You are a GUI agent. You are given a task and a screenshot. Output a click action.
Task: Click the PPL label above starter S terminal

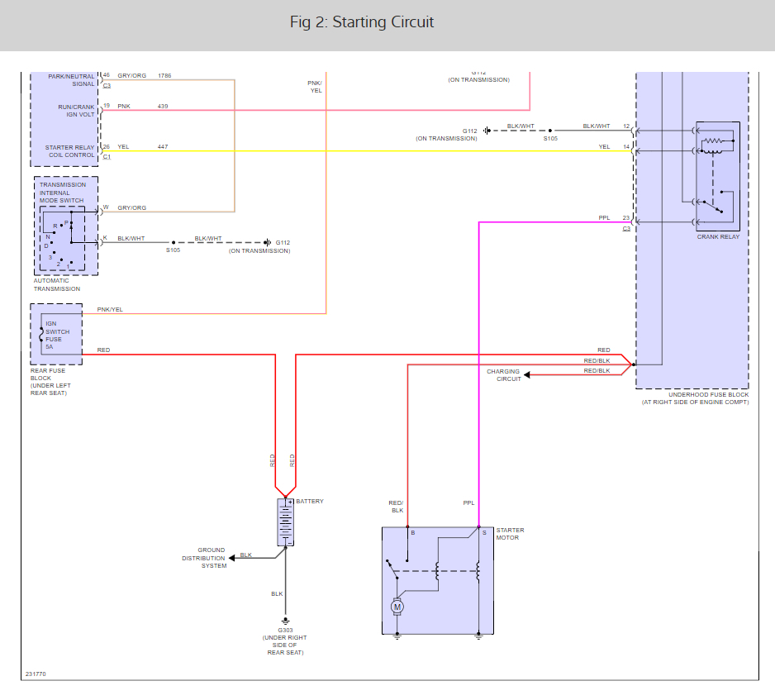tap(468, 502)
